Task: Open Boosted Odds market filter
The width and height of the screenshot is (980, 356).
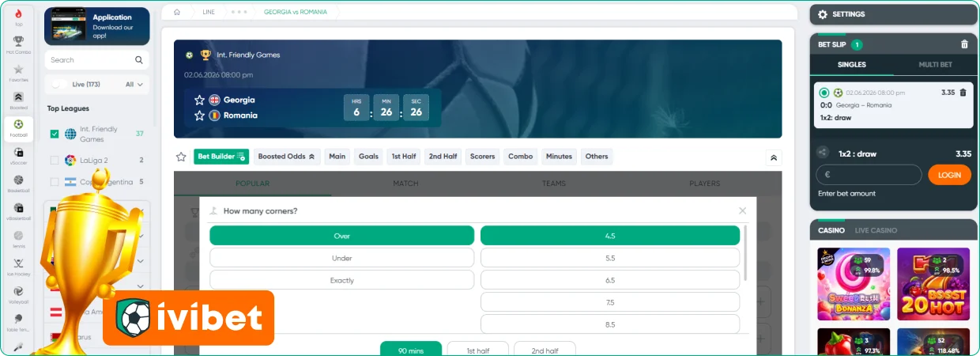Action: coord(286,157)
